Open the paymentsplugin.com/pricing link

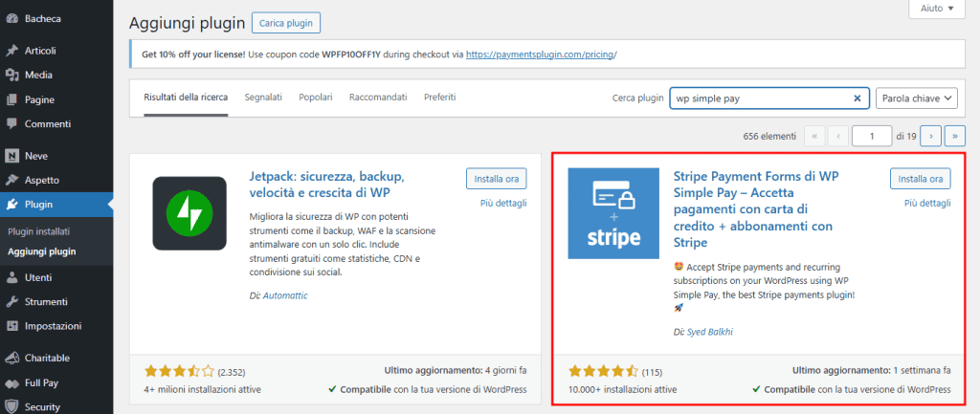pos(542,54)
